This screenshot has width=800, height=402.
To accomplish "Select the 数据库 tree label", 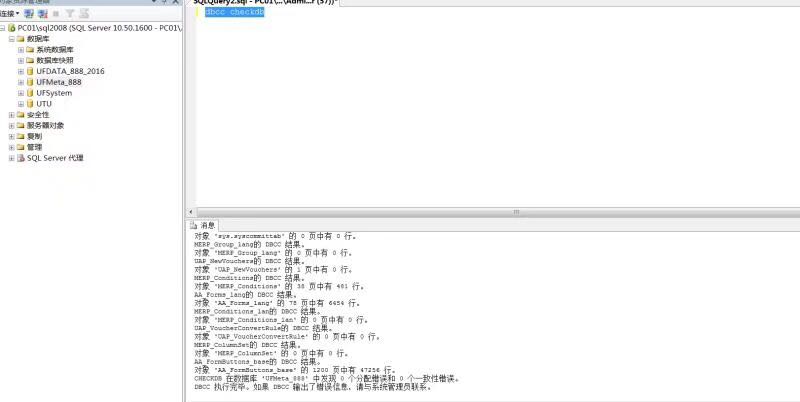I will tap(38, 39).
